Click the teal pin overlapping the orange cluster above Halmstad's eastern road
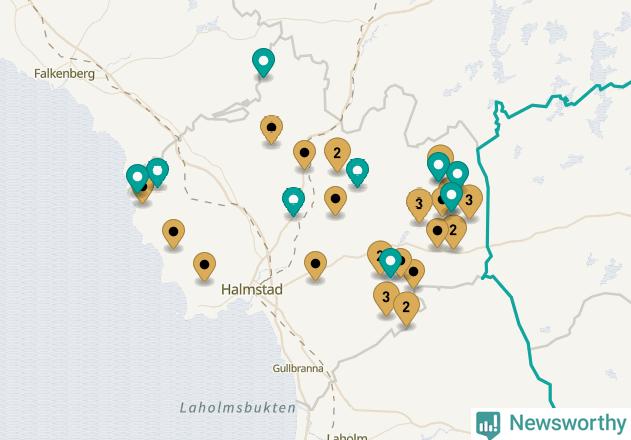Viewport: 631px width, 440px height. pyautogui.click(x=390, y=263)
